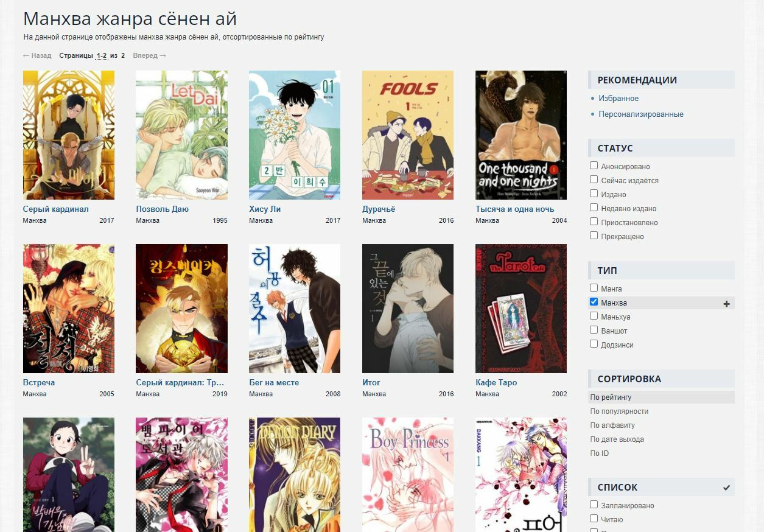
Task: Tick the Запланировано list checkbox
Action: [x=594, y=505]
